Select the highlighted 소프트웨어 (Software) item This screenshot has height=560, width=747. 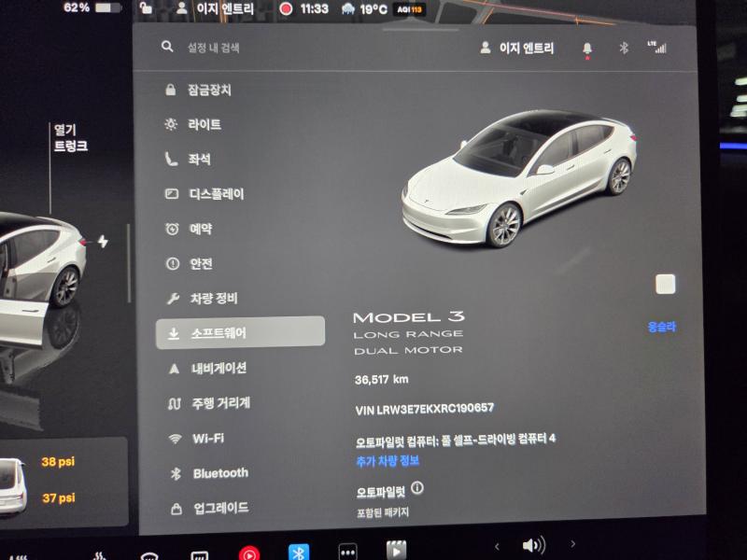pos(241,333)
